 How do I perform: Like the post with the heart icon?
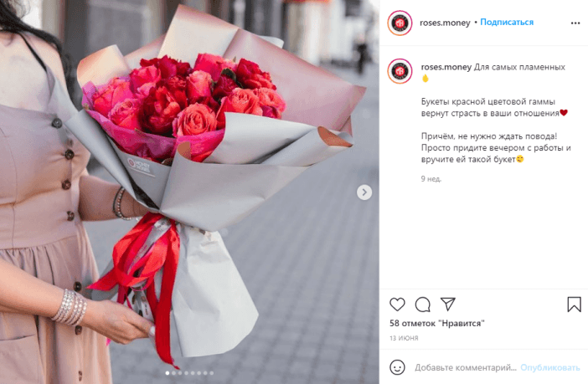(397, 305)
